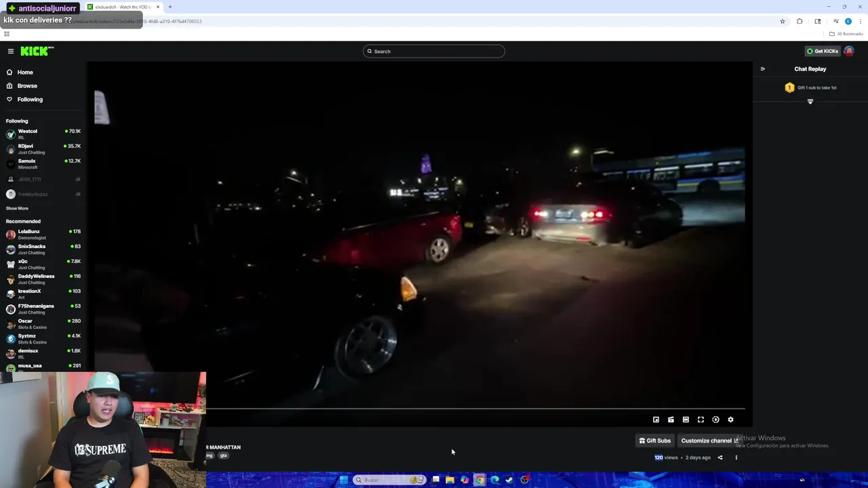
Task: Open Oscar Slots & Casino channel
Action: click(43, 324)
